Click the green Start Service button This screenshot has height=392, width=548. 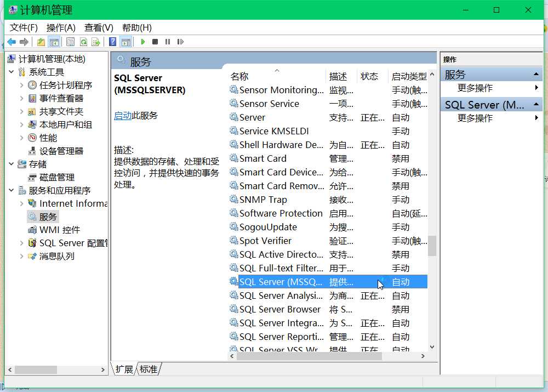(142, 42)
